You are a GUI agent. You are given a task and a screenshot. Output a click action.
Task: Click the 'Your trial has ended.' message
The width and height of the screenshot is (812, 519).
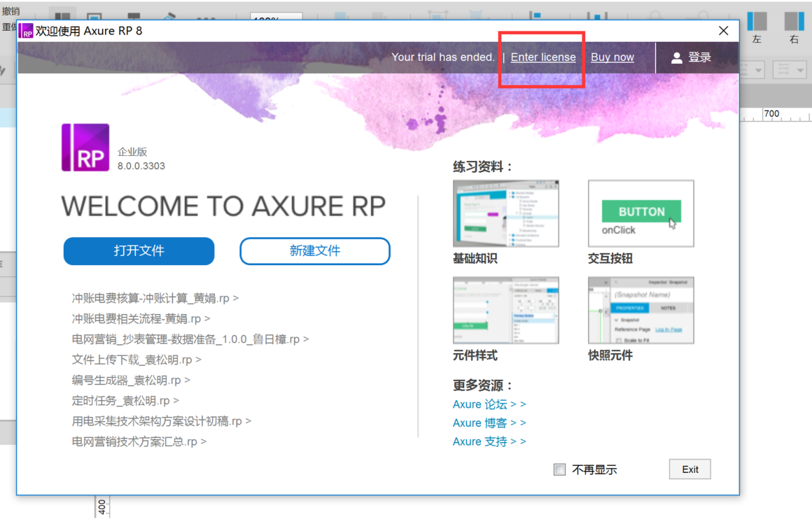(x=443, y=57)
